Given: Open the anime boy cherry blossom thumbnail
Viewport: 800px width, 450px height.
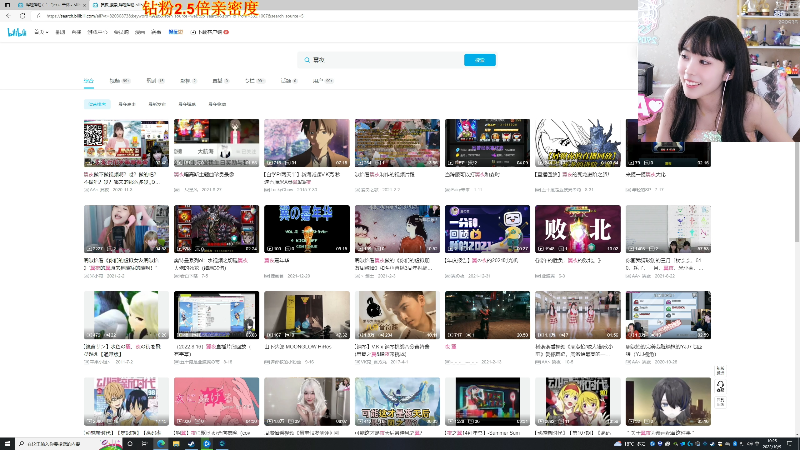Looking at the screenshot, I should [307, 143].
